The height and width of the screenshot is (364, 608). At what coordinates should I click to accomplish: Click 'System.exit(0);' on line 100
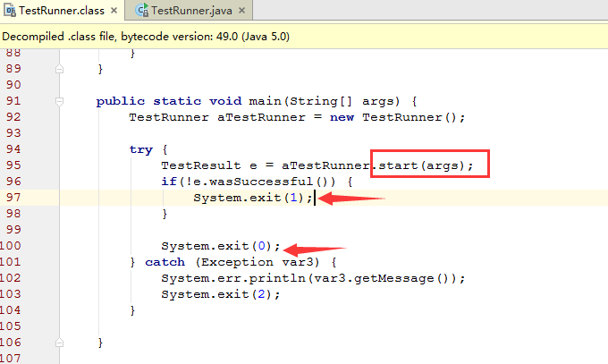[221, 247]
